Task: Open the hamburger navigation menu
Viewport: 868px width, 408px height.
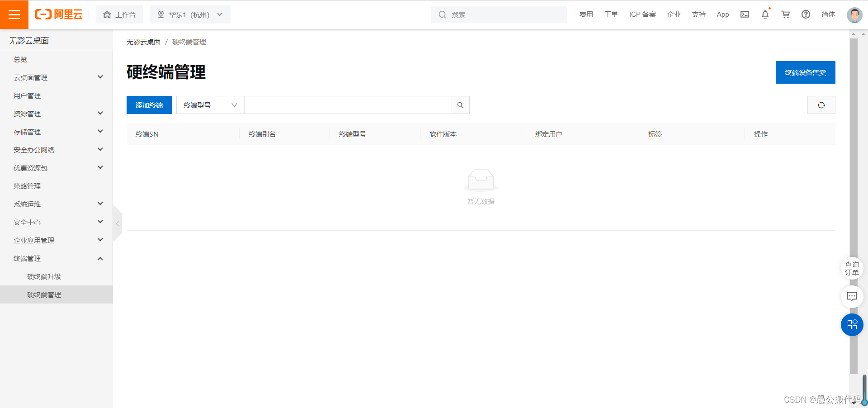Action: pyautogui.click(x=14, y=14)
